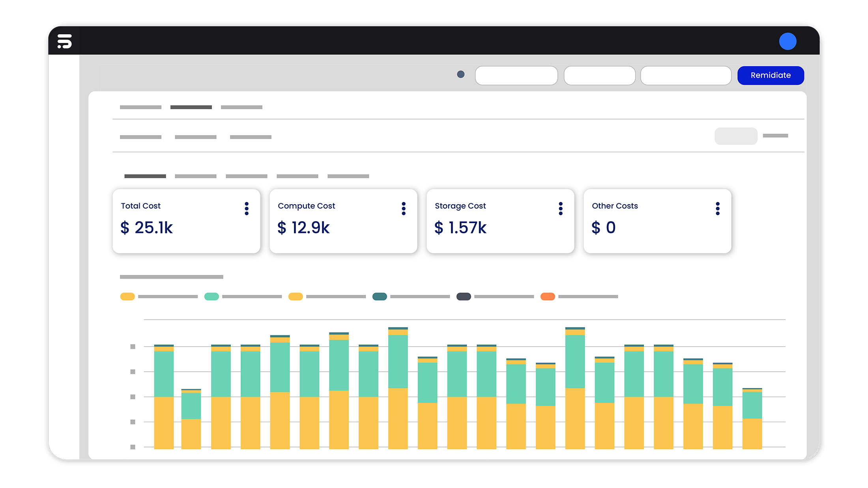868x488 pixels.
Task: Open Compute Cost card three-dot menu
Action: [404, 209]
